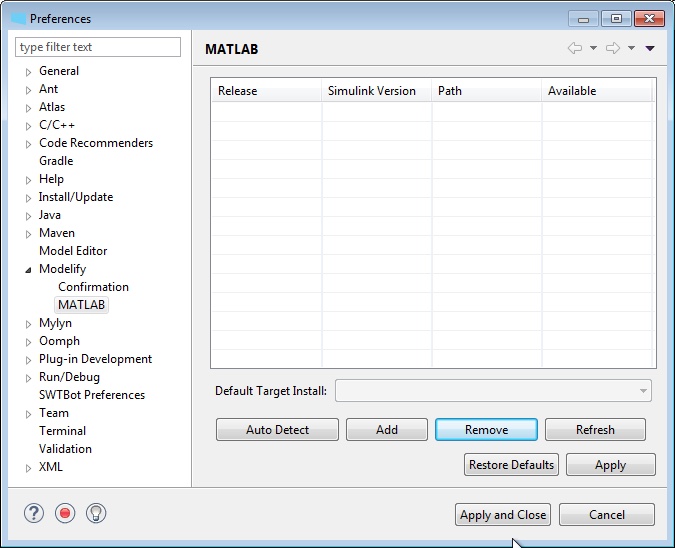This screenshot has height=548, width=675.
Task: Open the black view menu triangle
Action: coord(650,48)
